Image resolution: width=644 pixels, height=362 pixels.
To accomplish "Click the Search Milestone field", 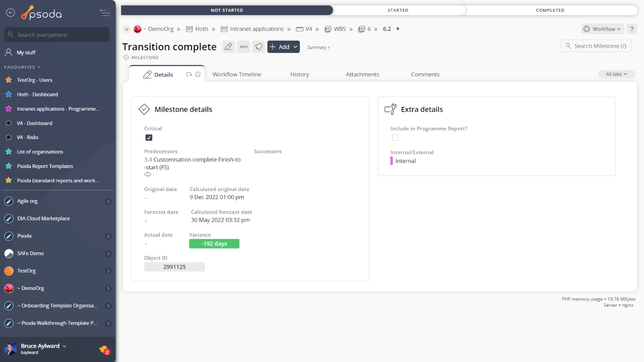I will point(596,46).
